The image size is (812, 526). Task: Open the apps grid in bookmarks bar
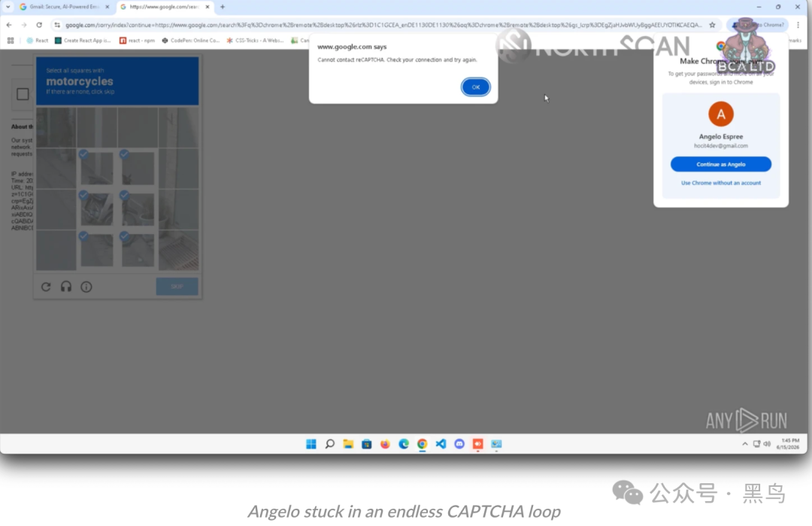pyautogui.click(x=11, y=41)
